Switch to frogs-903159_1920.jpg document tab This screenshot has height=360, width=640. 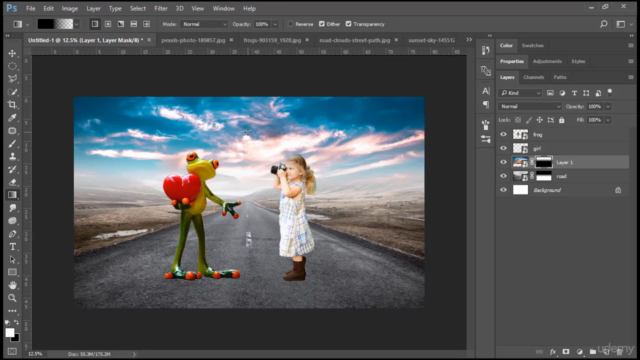coord(272,40)
